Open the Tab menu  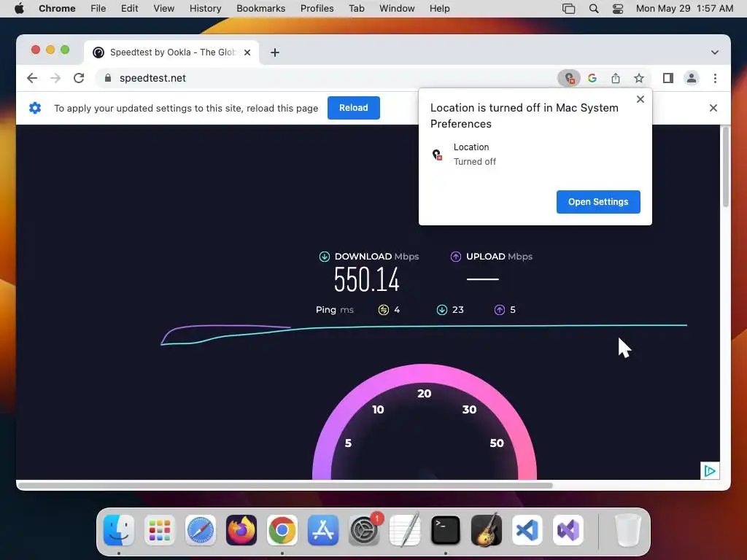(356, 9)
